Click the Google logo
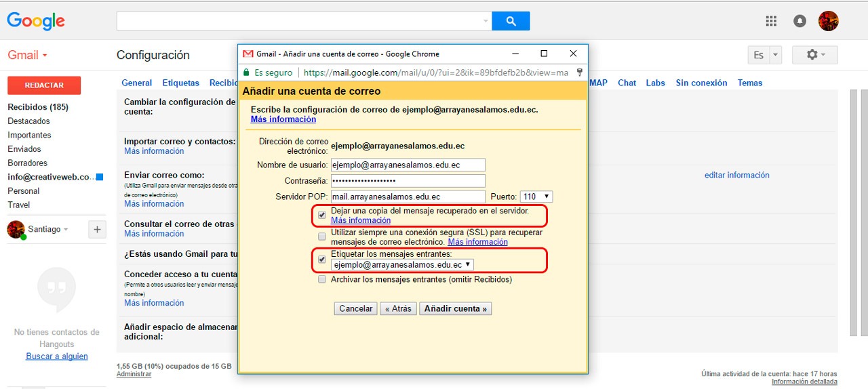 point(36,22)
